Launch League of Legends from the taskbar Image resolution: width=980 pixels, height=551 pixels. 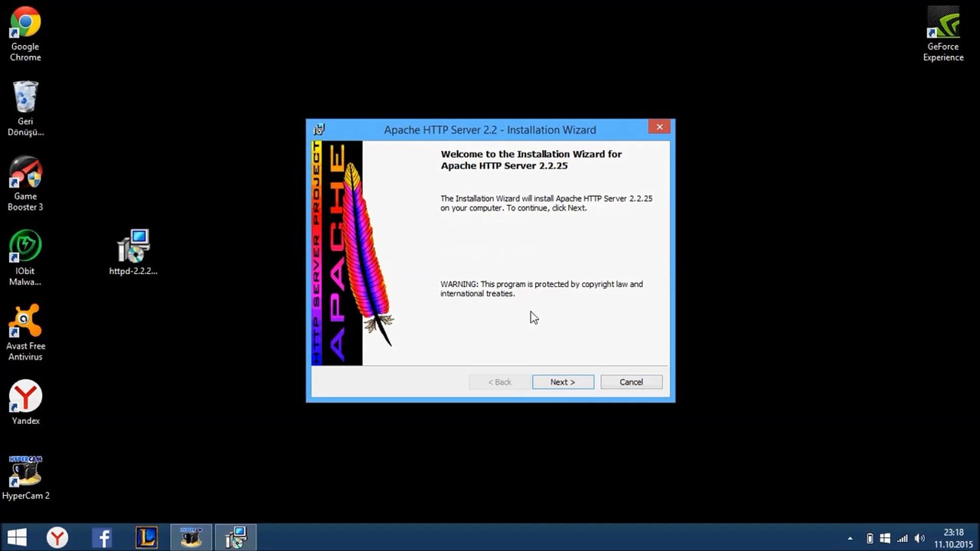[146, 538]
